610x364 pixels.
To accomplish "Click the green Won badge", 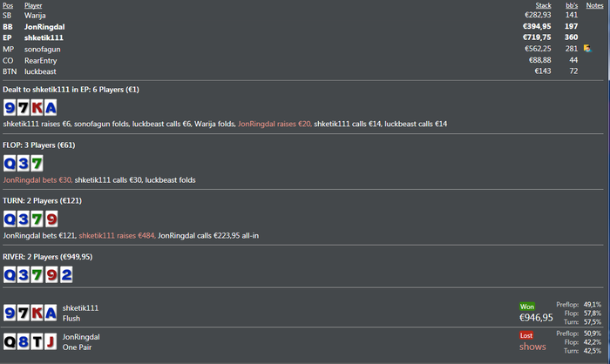I will [x=527, y=307].
